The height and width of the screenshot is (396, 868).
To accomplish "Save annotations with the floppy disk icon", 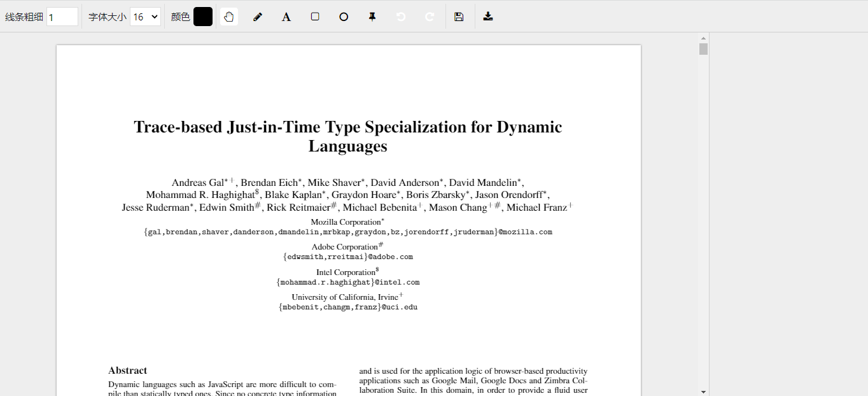I will click(459, 17).
